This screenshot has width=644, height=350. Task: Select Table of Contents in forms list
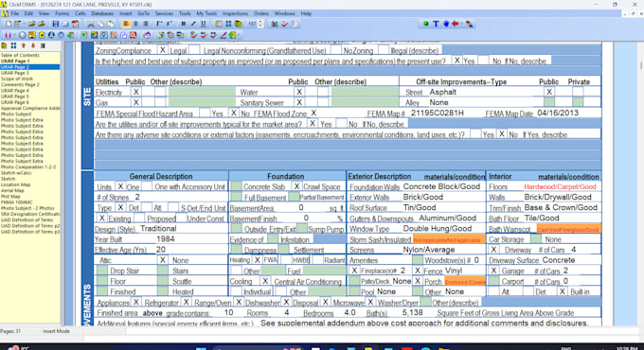(20, 56)
